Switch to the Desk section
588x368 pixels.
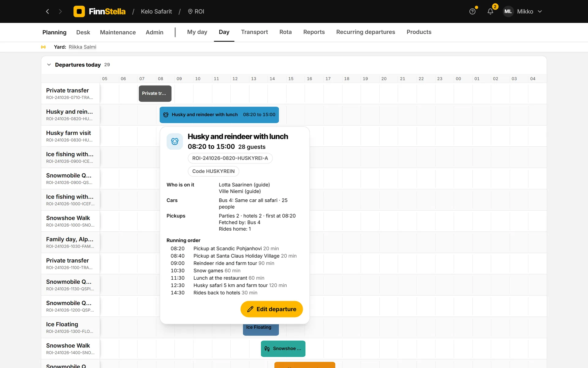(83, 32)
